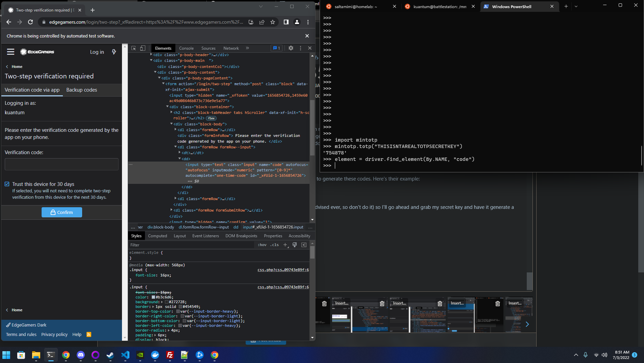Focus the Styles Filter field
The height and width of the screenshot is (363, 644).
pyautogui.click(x=192, y=245)
